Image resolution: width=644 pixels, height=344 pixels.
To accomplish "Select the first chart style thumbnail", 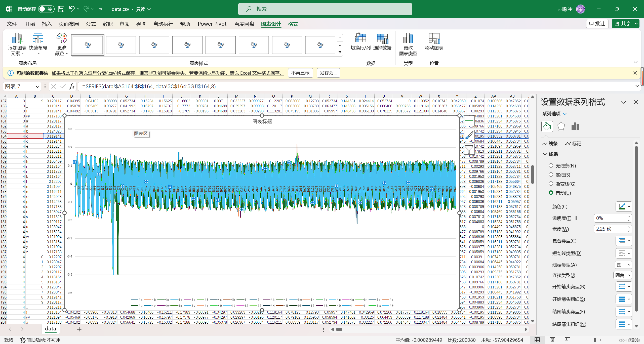I will click(88, 45).
